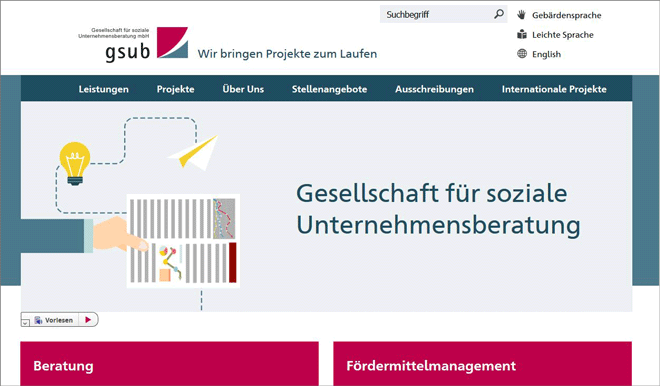Click the Gebärdensprache hand icon
This screenshot has width=660, height=386.
click(x=522, y=15)
